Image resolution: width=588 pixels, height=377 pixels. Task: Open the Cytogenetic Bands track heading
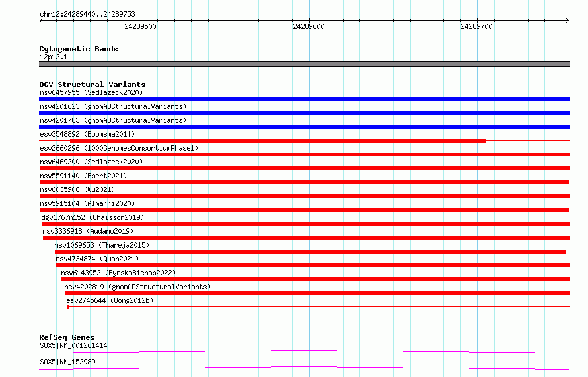pyautogui.click(x=79, y=49)
